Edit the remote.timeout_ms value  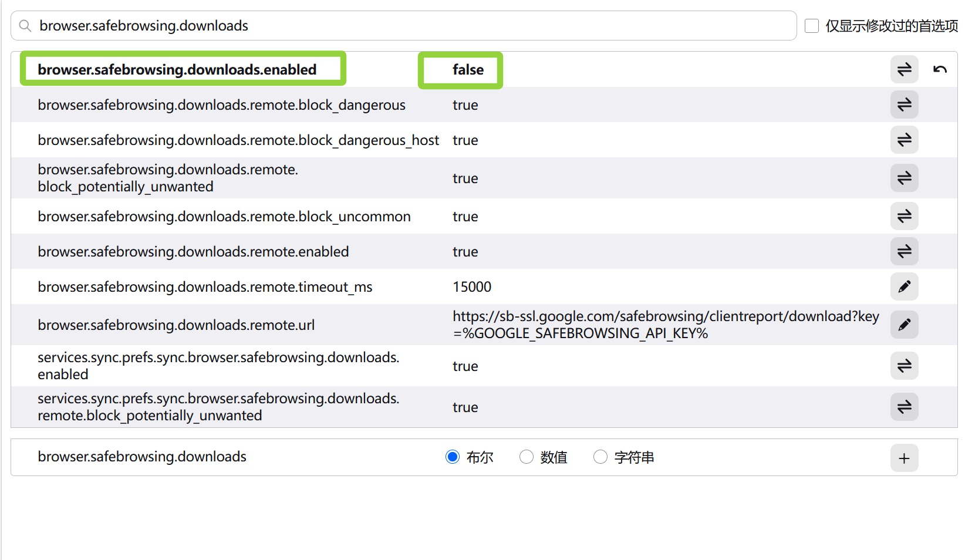point(904,286)
